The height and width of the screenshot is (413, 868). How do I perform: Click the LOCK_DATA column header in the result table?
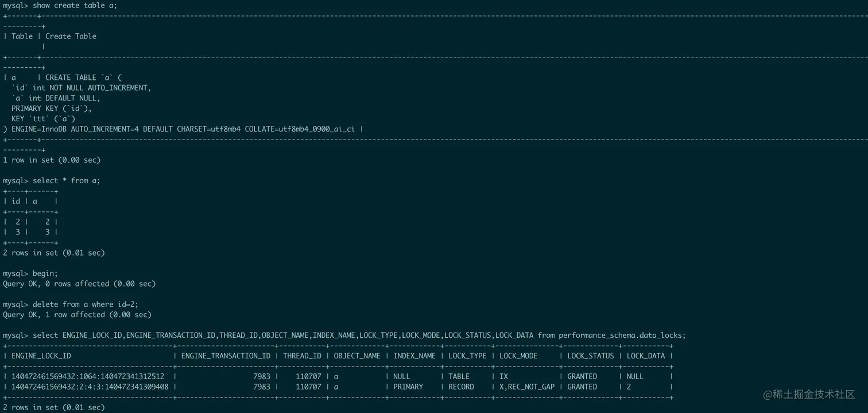click(646, 356)
